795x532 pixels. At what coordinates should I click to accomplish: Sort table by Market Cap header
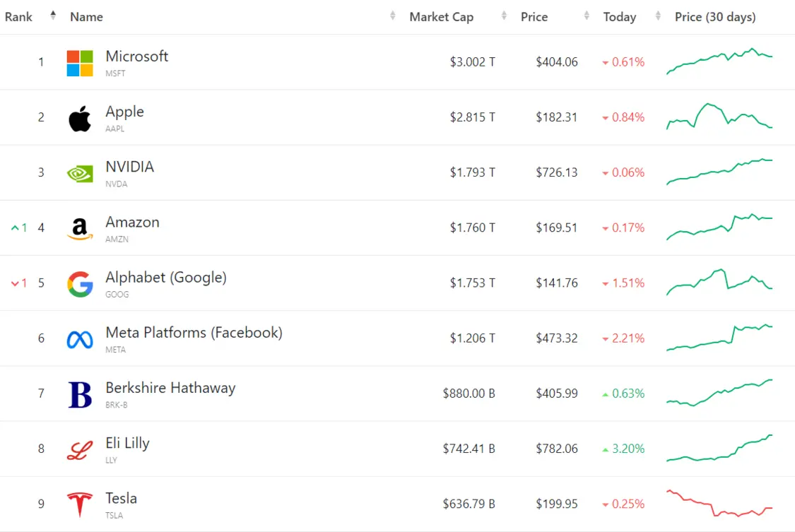[441, 17]
